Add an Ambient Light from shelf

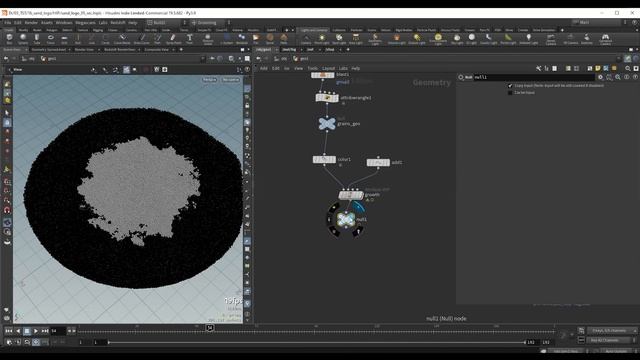coord(529,39)
